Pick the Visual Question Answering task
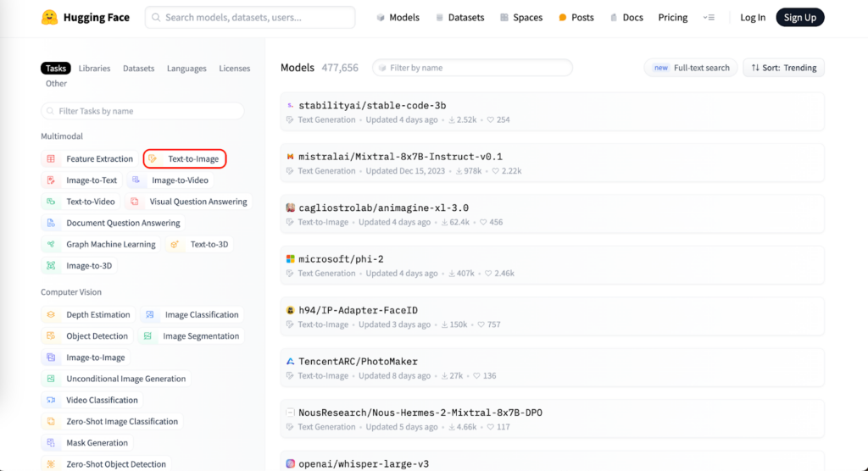Screen dimensions: 868x471 point(188,202)
